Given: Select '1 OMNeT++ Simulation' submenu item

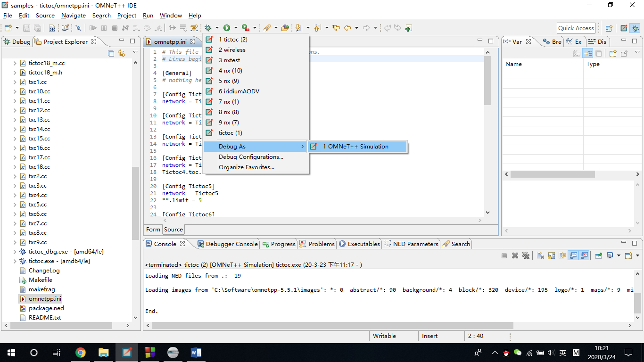Looking at the screenshot, I should [357, 147].
